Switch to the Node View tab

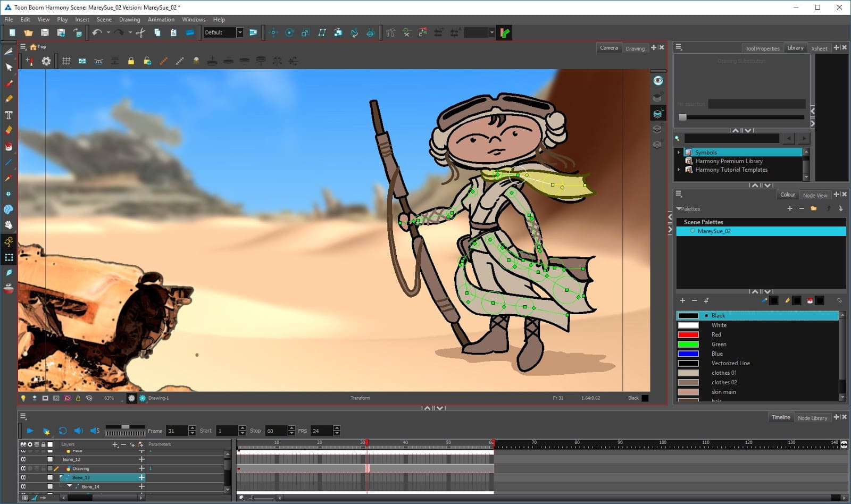(x=815, y=195)
